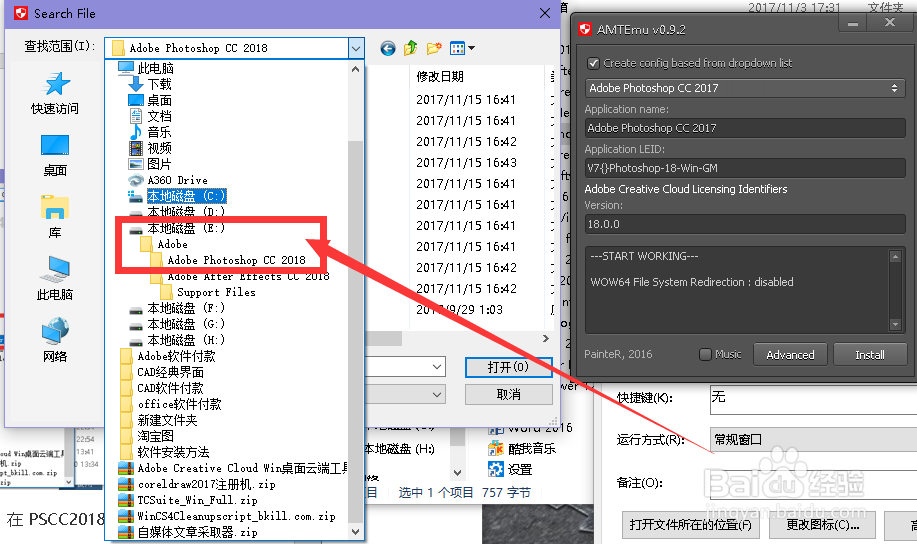Screen dimensions: 917x544
Task: Open the file name combo box arrow
Action: [x=437, y=367]
